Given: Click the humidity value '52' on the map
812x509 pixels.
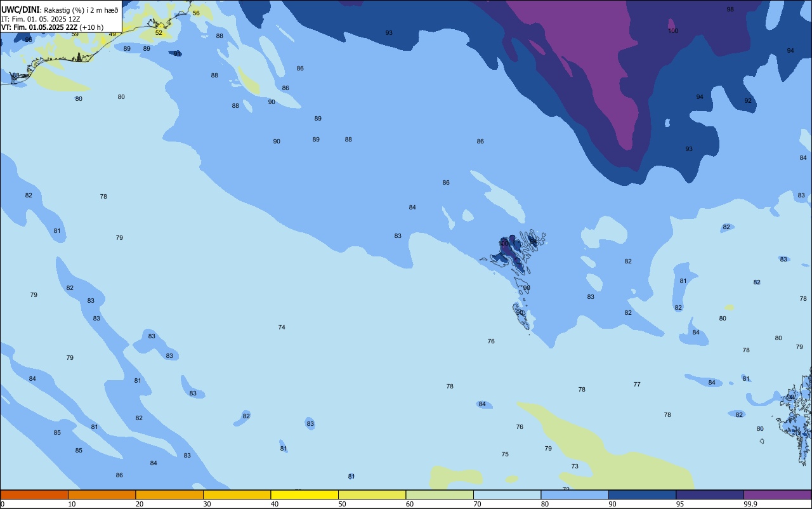Looking at the screenshot, I should pyautogui.click(x=159, y=32).
